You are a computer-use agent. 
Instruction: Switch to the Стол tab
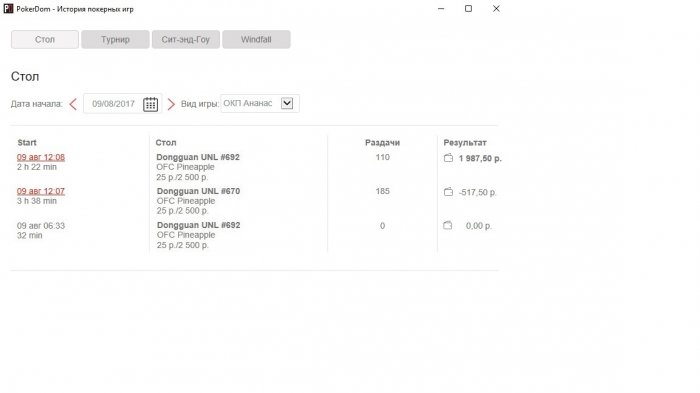[x=45, y=39]
